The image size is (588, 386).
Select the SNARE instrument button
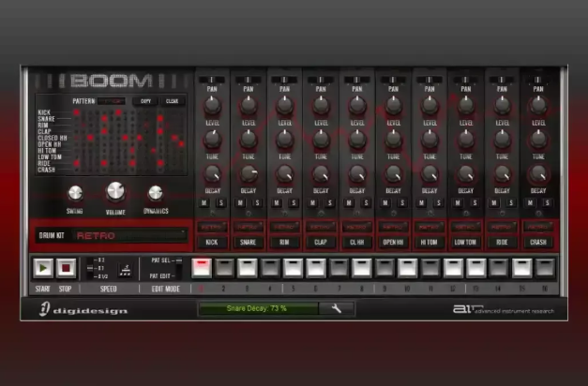pyautogui.click(x=248, y=243)
